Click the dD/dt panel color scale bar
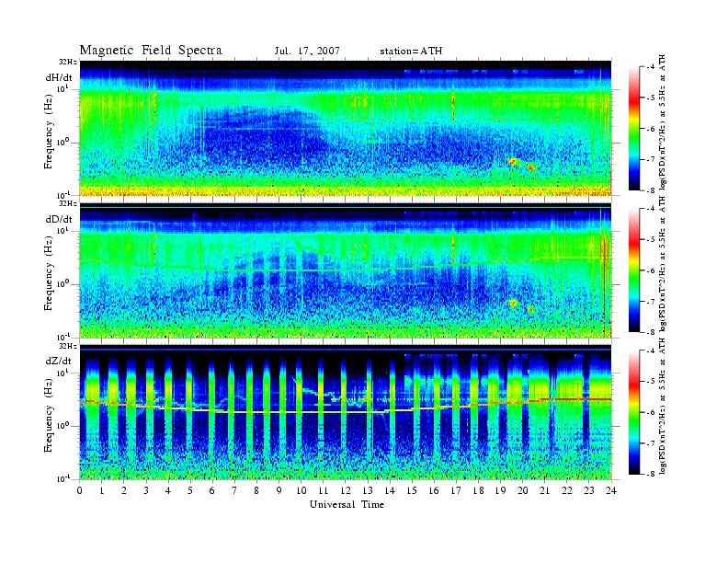Screen dimensions: 728x563 [x=633, y=270]
